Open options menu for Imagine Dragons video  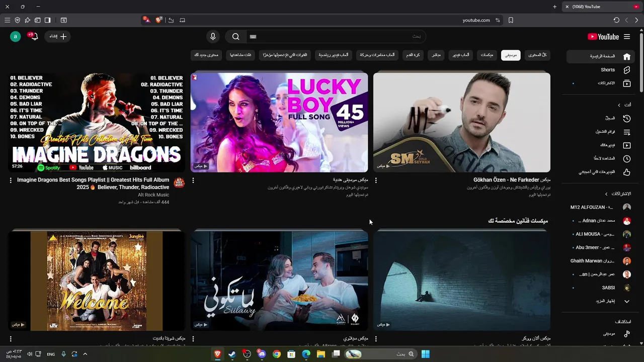11,180
